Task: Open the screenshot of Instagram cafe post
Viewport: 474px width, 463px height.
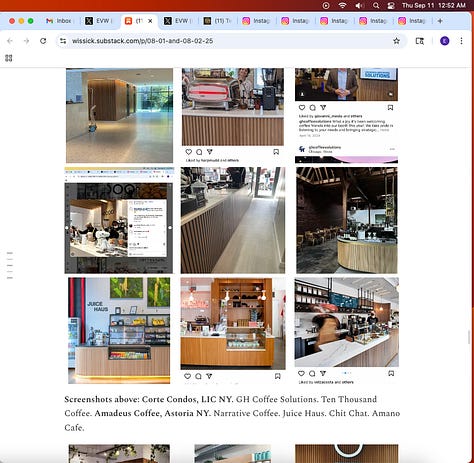Action: [x=119, y=220]
